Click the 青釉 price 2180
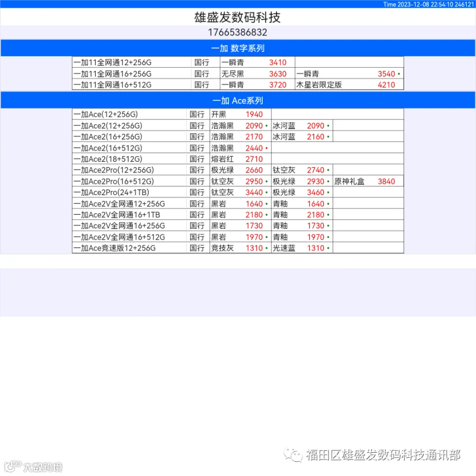 (316, 215)
